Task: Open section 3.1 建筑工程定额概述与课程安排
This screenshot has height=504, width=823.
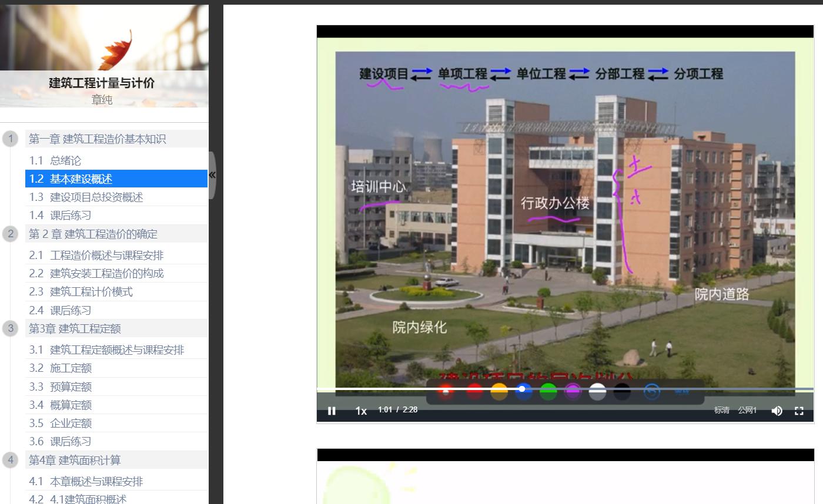Action: (116, 350)
